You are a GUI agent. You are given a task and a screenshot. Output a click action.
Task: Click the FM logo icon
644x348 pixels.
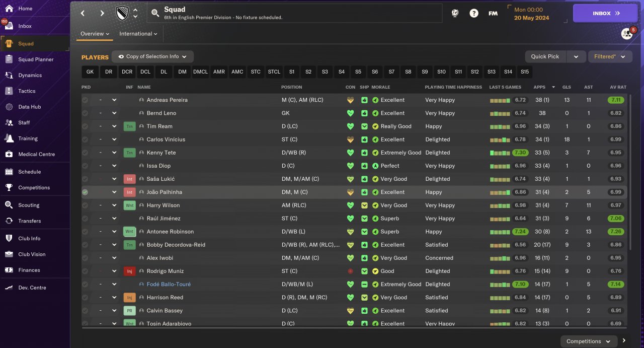click(493, 14)
